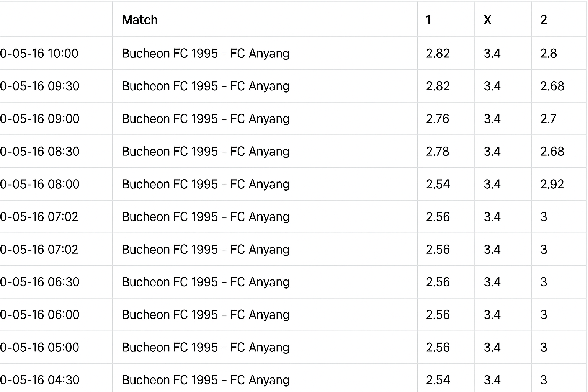Click the 09:00 timestamp cell
The image size is (588, 392).
pos(40,119)
